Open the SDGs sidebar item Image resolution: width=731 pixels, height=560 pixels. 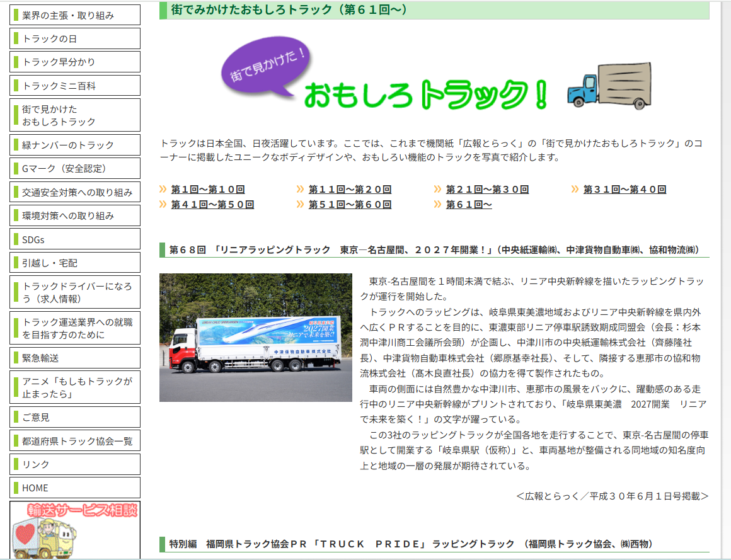tap(75, 239)
